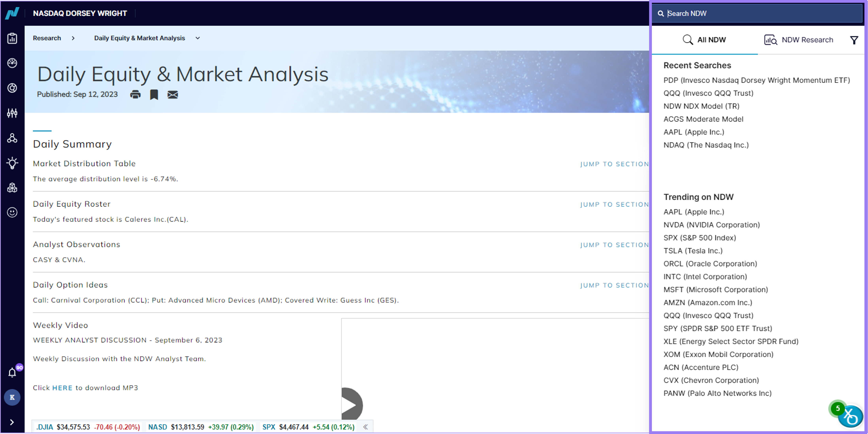Expand Daily Equity & Market Analysis dropdown
Image resolution: width=868 pixels, height=434 pixels.
[x=198, y=38]
